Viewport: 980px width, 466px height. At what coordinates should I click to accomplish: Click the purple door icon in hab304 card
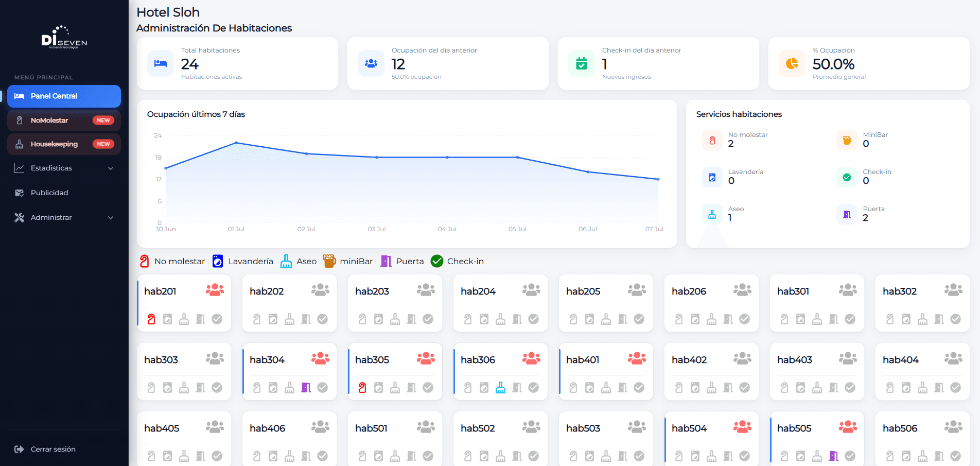coord(306,388)
